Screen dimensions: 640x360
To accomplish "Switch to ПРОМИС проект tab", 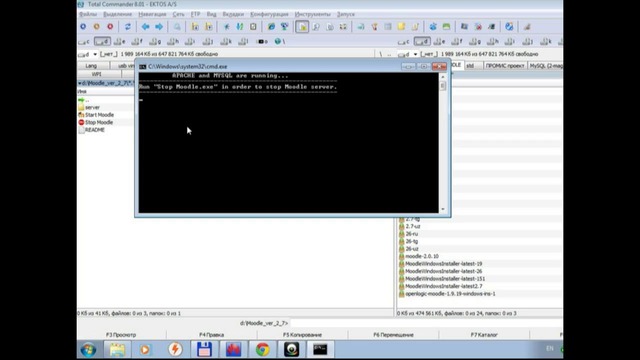I will [x=505, y=66].
